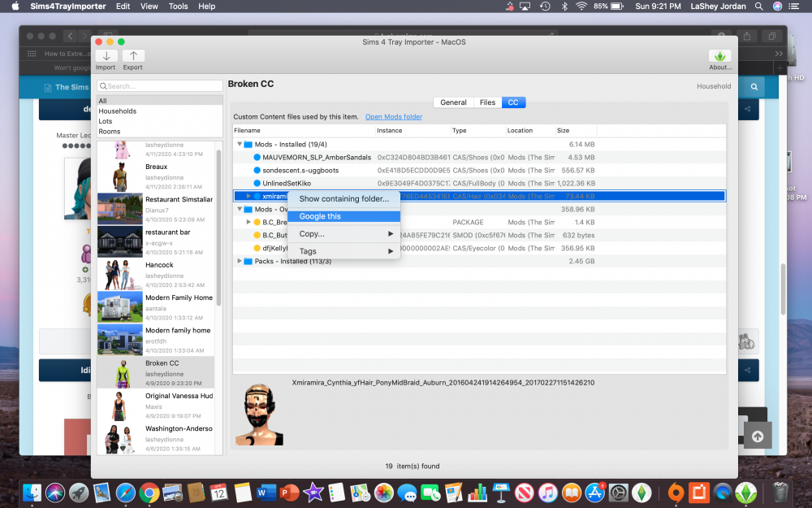Select the Washington-Anderso household entry
This screenshot has height=508, width=812.
tap(155, 438)
